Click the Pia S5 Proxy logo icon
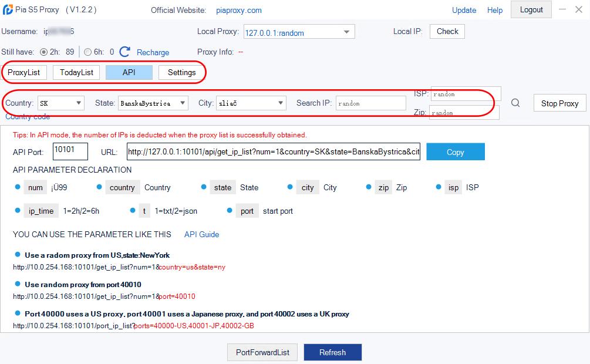This screenshot has width=590, height=364. 8,10
